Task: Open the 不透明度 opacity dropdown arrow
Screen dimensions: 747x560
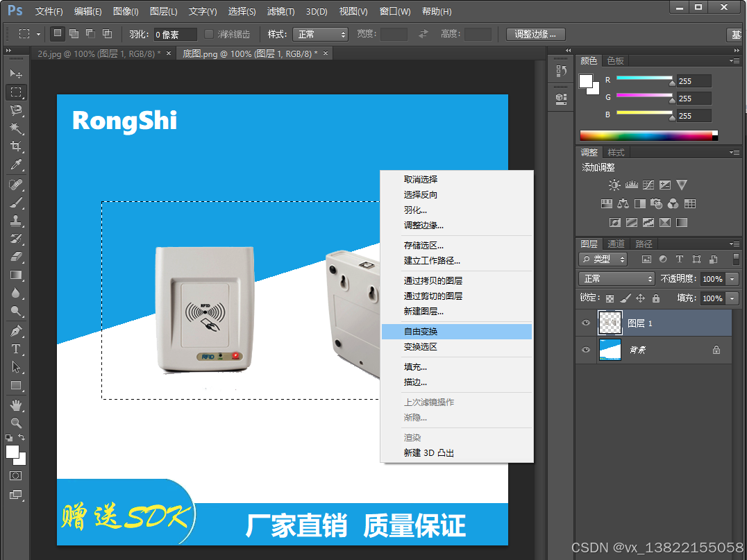Action: pos(732,279)
